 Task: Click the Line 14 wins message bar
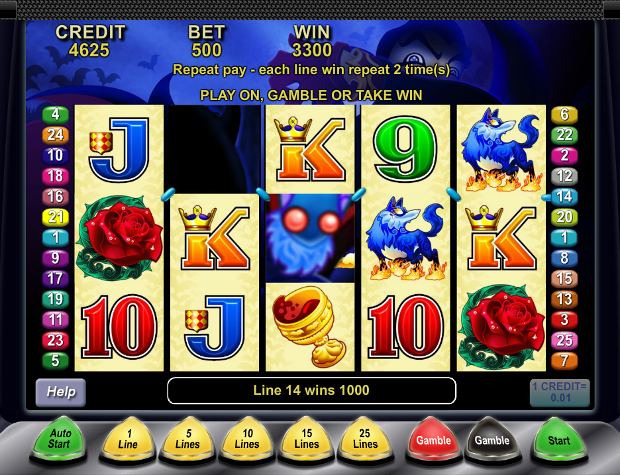[312, 390]
